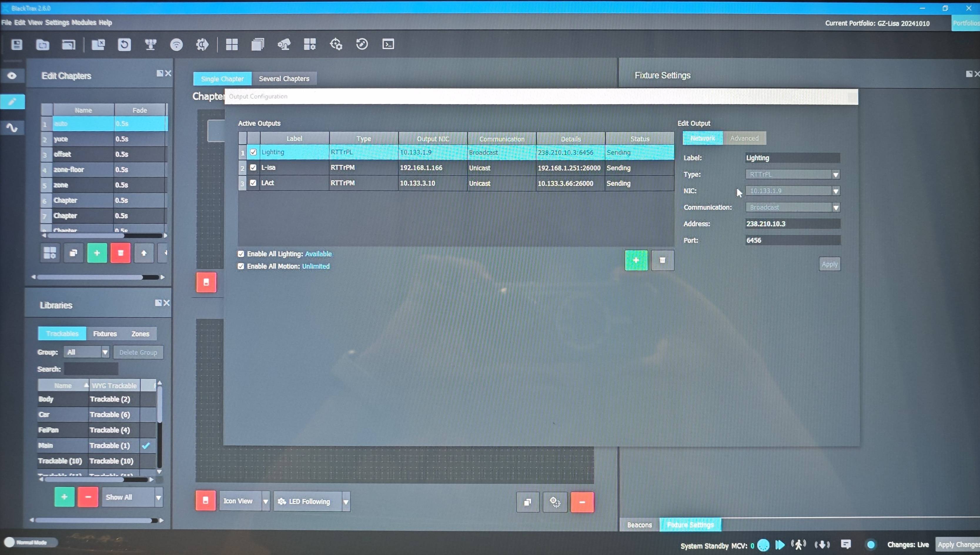Toggle Enable All Motion checkbox
The image size is (980, 555).
click(x=241, y=266)
